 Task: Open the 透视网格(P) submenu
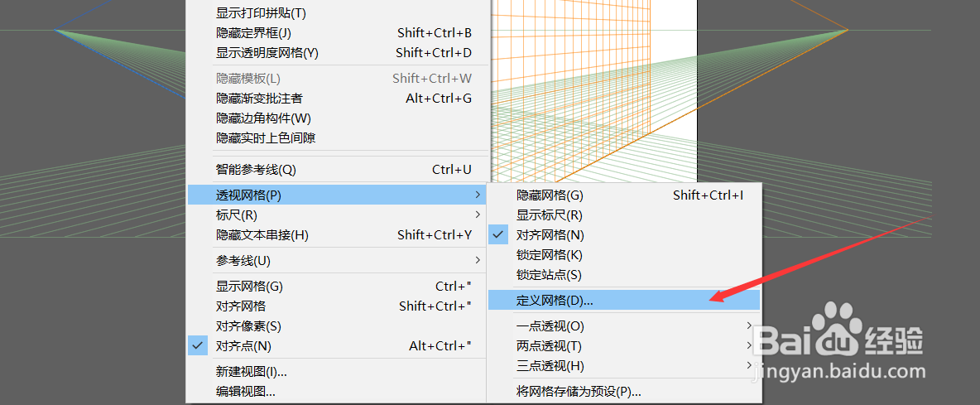[x=338, y=195]
